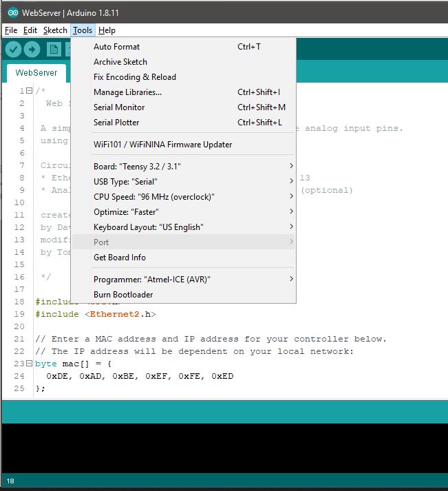Viewport: 448px width, 491px height.
Task: Open Manage Libraries...
Action: click(184, 92)
